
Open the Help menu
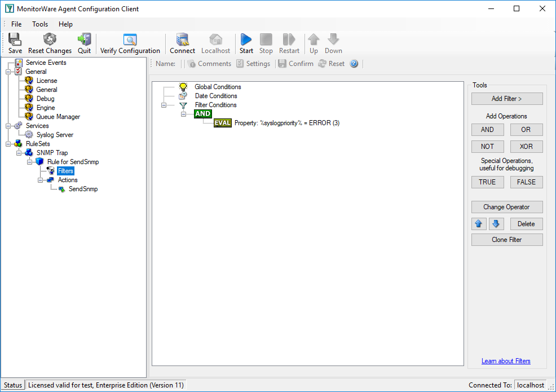click(65, 24)
